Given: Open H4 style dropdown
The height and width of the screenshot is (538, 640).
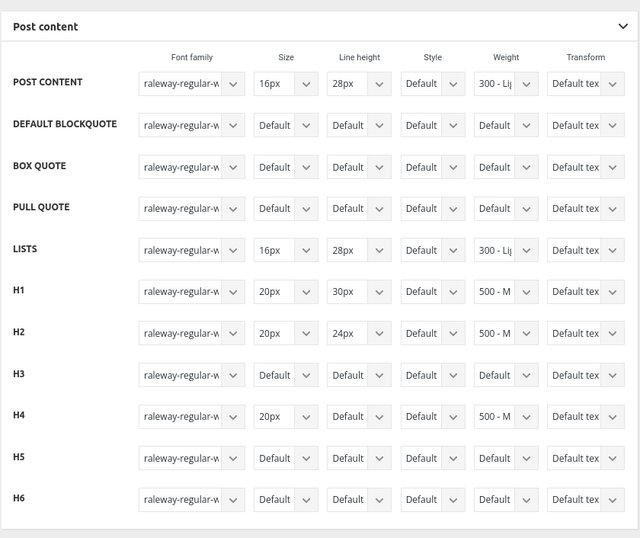Looking at the screenshot, I should pyautogui.click(x=433, y=417).
